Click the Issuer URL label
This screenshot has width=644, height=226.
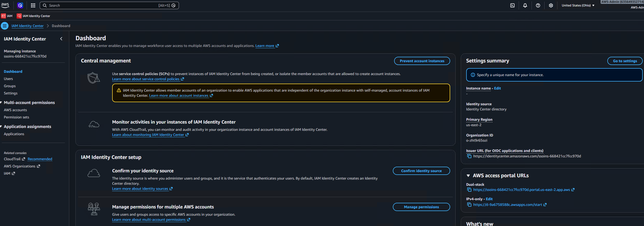(x=504, y=151)
